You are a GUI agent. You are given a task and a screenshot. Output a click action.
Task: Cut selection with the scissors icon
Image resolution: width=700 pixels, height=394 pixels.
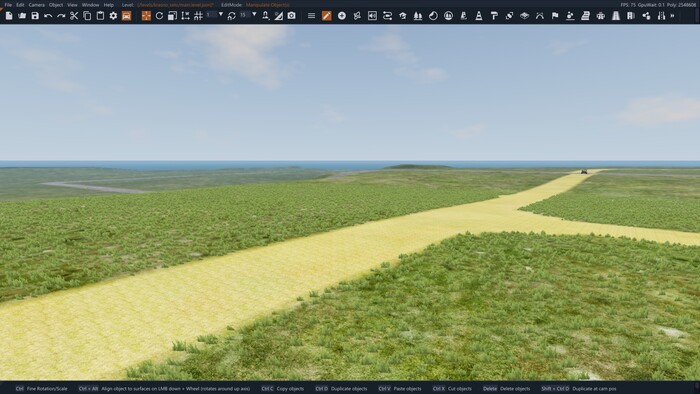[74, 16]
